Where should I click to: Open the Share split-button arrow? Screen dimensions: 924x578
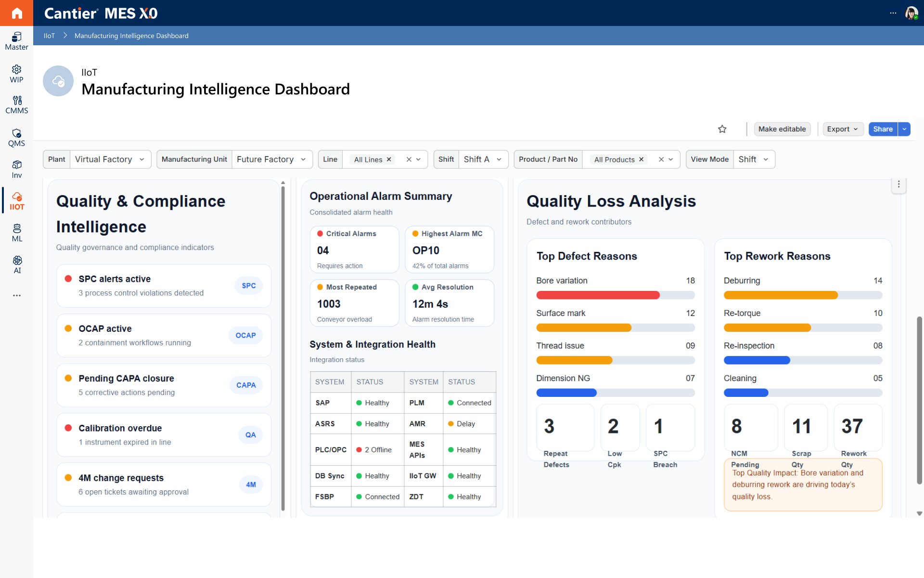click(x=904, y=129)
